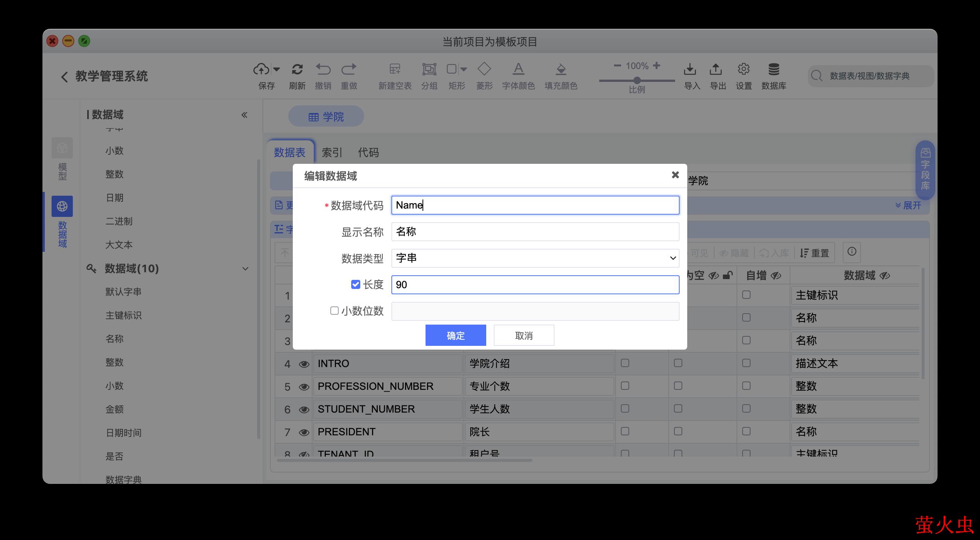Image resolution: width=980 pixels, height=540 pixels.
Task: Click the Refresh toolbar icon
Action: pyautogui.click(x=297, y=69)
